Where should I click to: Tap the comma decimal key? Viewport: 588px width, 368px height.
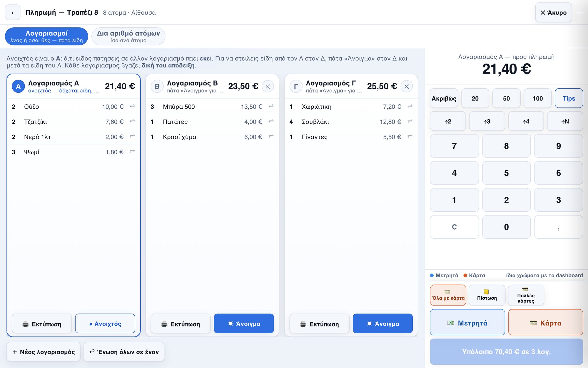pyautogui.click(x=559, y=227)
